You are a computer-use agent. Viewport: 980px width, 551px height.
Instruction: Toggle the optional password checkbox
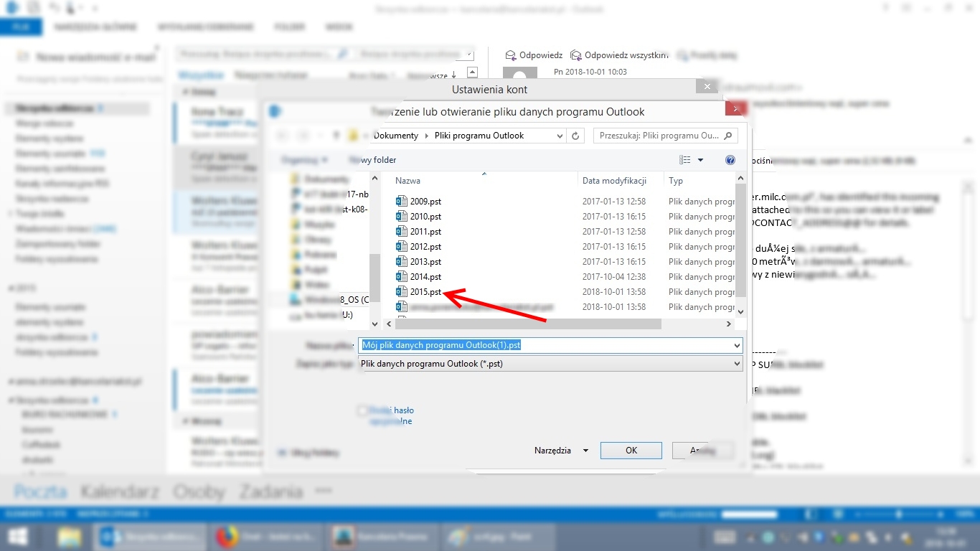(363, 410)
